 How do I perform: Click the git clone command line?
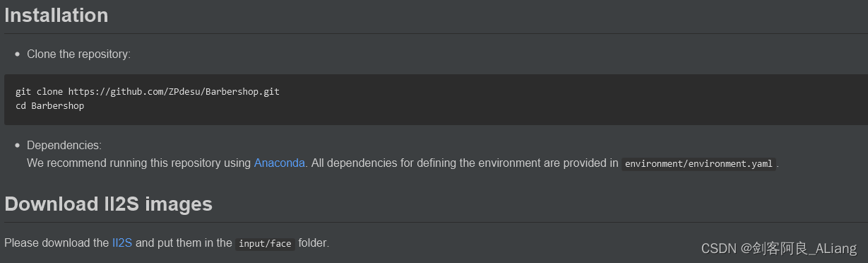(x=148, y=92)
